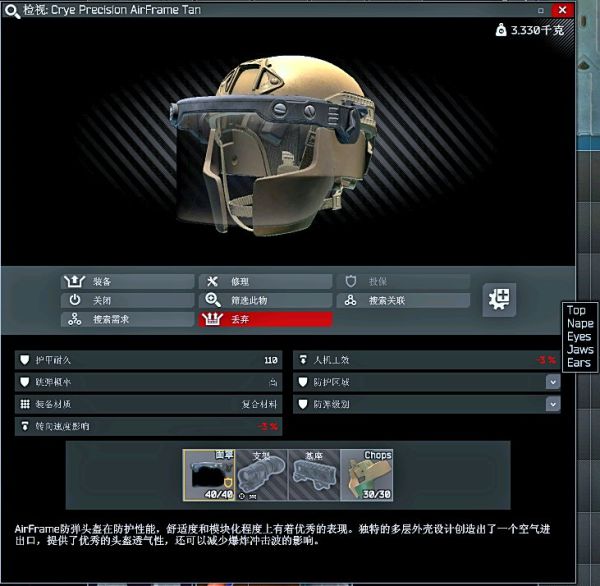Select the 投保 insure shield button
Viewport: 600px width, 586px height.
[x=403, y=281]
